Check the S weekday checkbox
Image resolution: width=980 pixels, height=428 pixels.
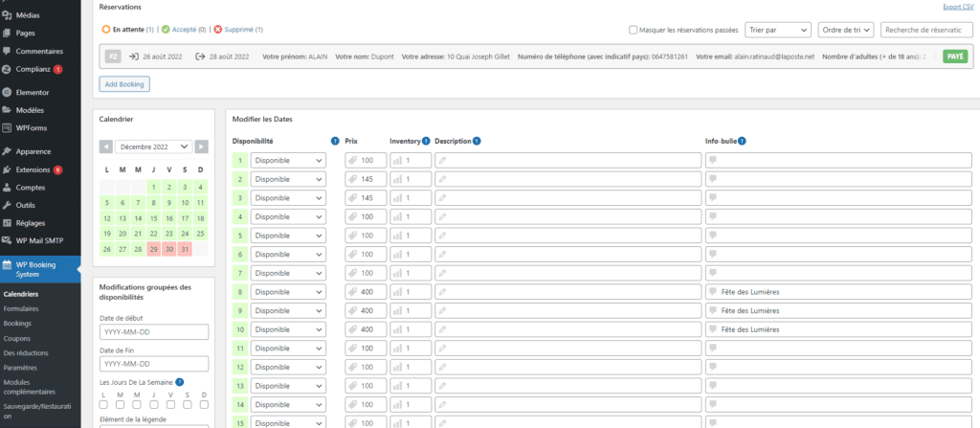coord(188,404)
